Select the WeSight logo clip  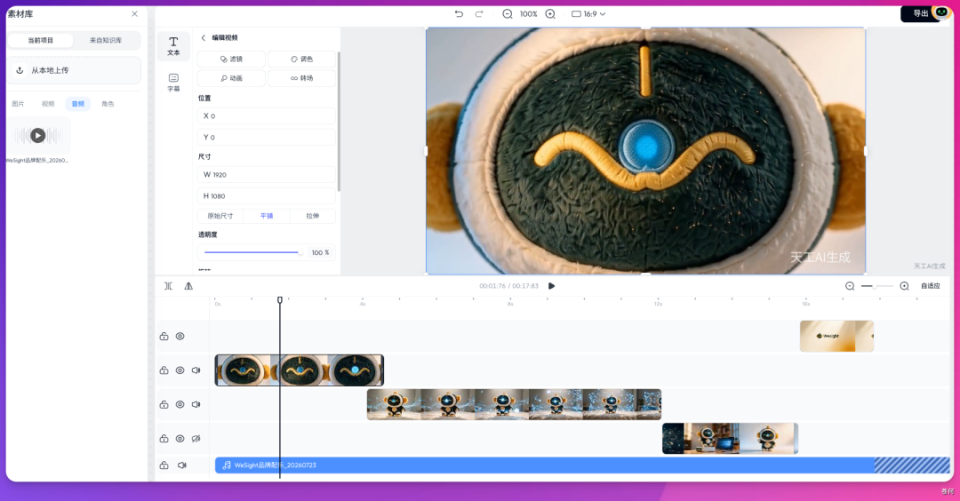[x=837, y=336]
